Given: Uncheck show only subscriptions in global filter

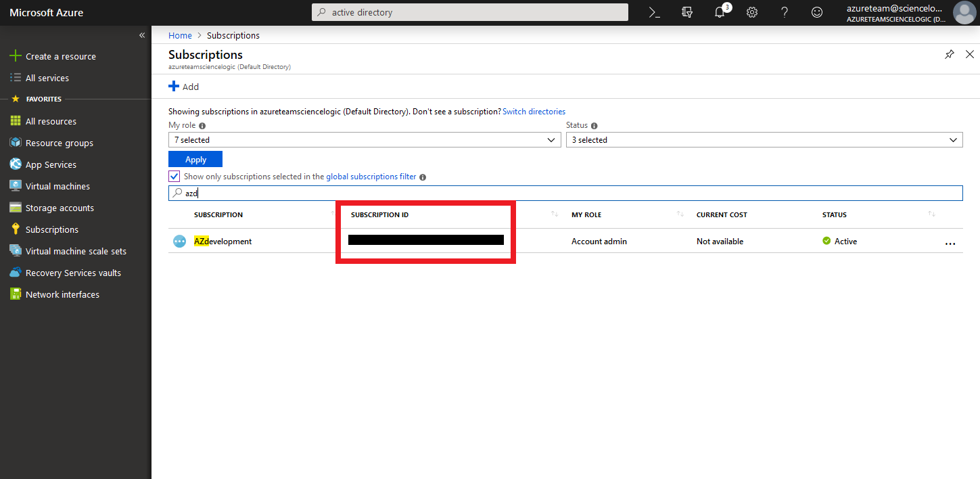Looking at the screenshot, I should click(x=174, y=177).
